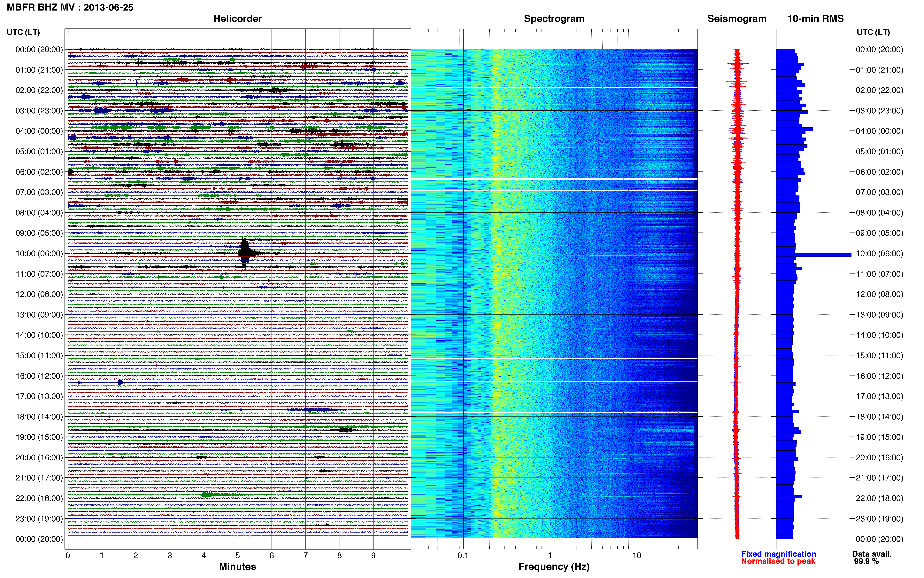The height and width of the screenshot is (578, 924).
Task: Click '20:00 (16:00)' on the helicorder time axis
Action: pos(39,458)
